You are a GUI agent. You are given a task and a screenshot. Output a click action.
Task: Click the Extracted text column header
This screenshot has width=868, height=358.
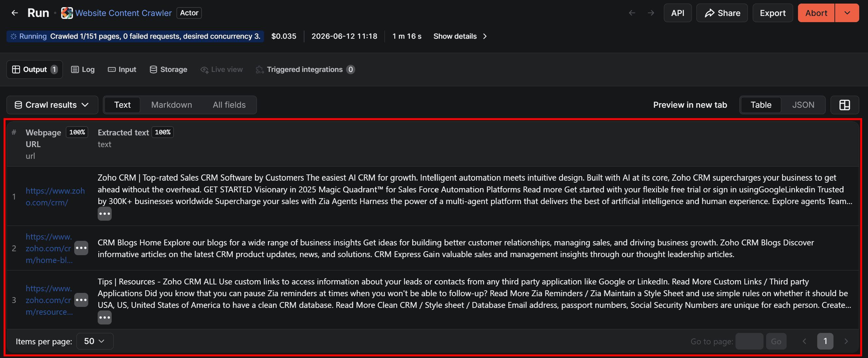pos(123,132)
